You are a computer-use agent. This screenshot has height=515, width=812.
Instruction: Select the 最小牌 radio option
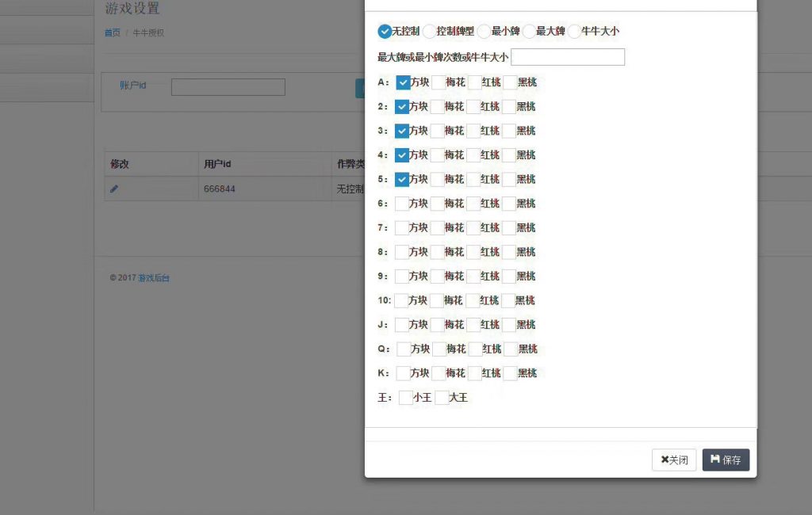tap(484, 32)
